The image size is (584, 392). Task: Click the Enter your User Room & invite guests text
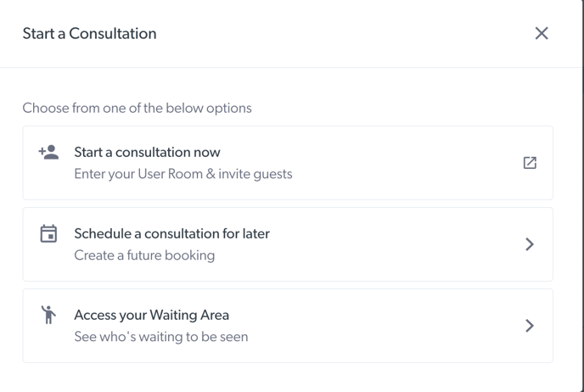[x=183, y=174]
